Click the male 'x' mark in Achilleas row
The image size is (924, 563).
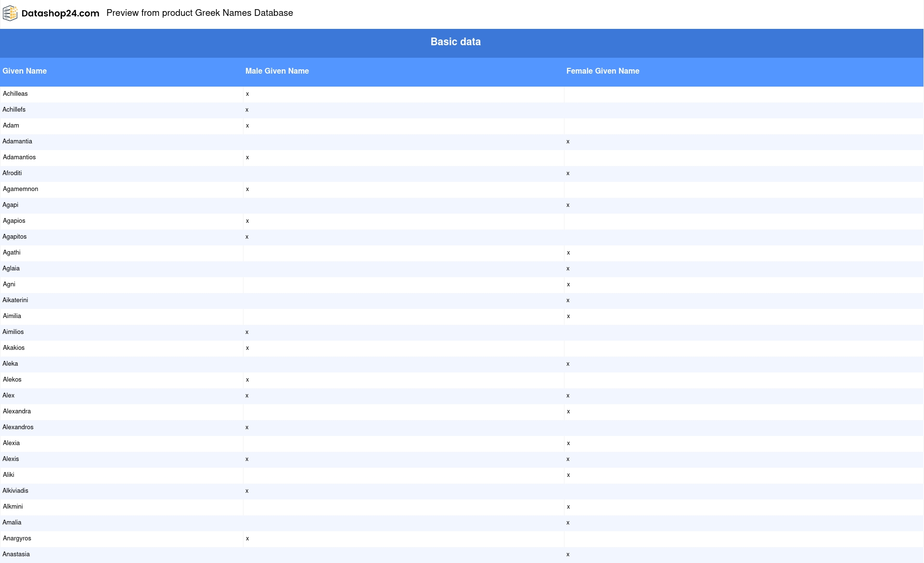coord(247,94)
